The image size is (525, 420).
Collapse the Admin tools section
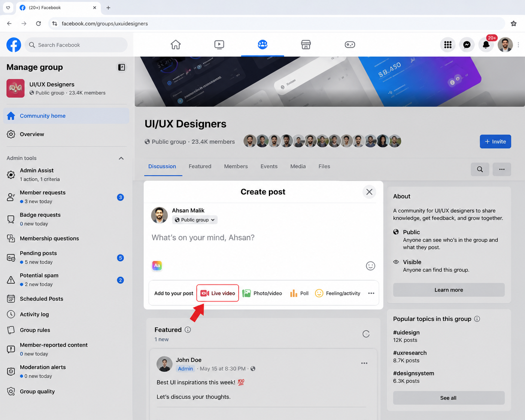(121, 158)
